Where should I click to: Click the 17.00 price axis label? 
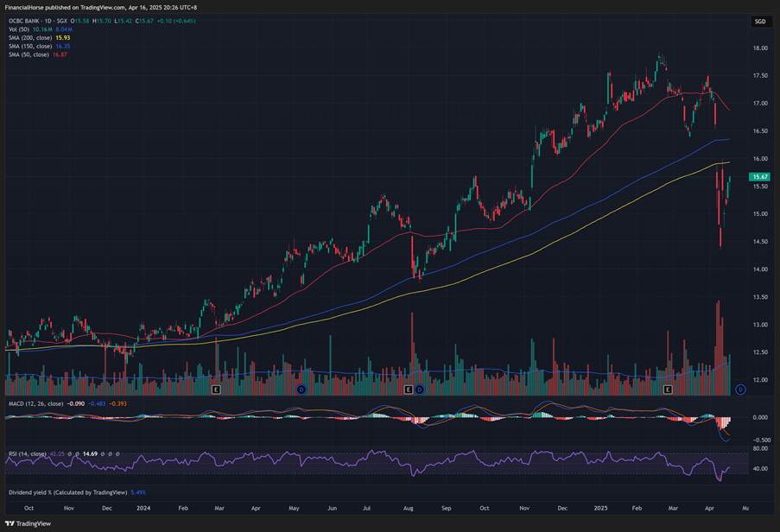759,104
